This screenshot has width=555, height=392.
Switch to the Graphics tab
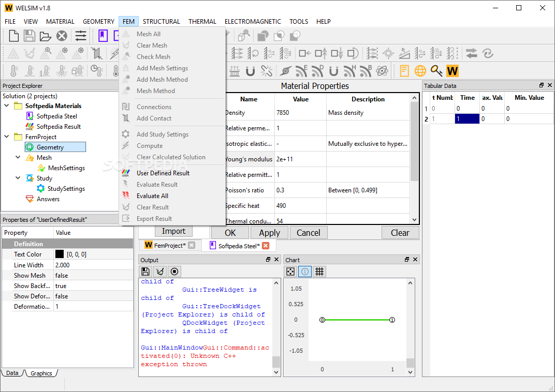tap(41, 373)
